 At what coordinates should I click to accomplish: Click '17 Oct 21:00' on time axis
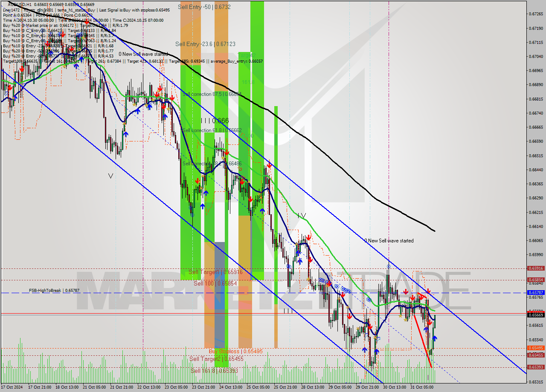pos(39,387)
